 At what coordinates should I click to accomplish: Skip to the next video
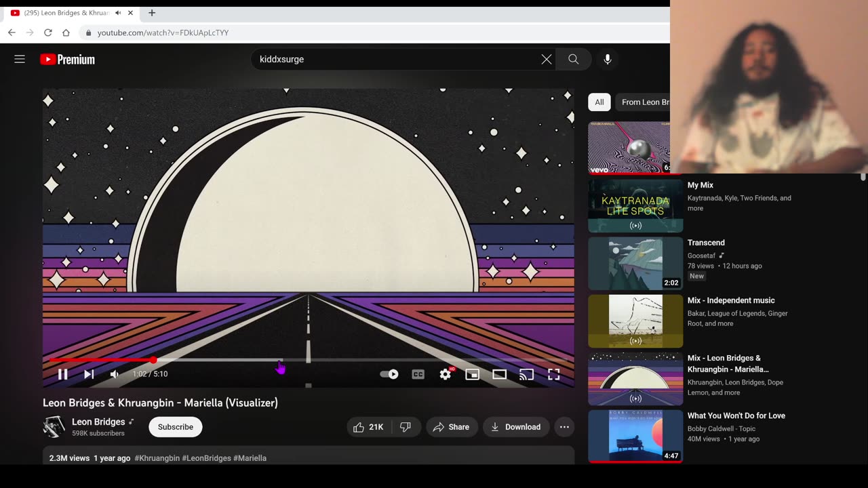click(x=89, y=374)
